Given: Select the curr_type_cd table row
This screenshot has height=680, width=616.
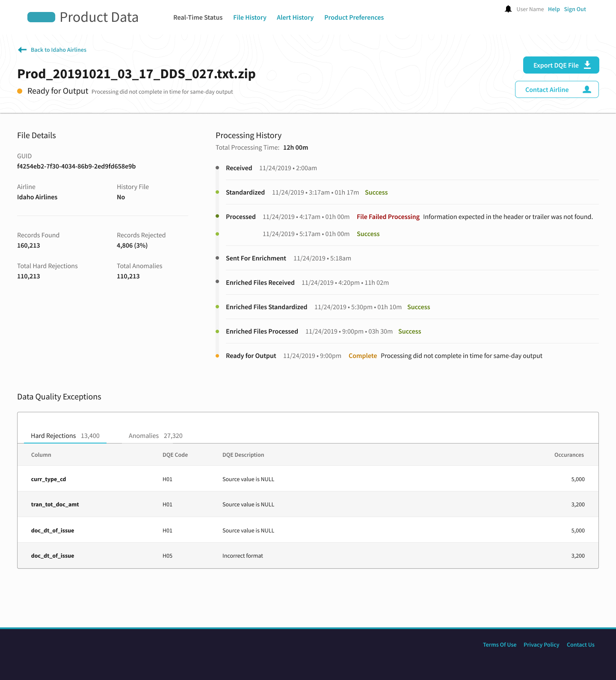Looking at the screenshot, I should coord(308,479).
